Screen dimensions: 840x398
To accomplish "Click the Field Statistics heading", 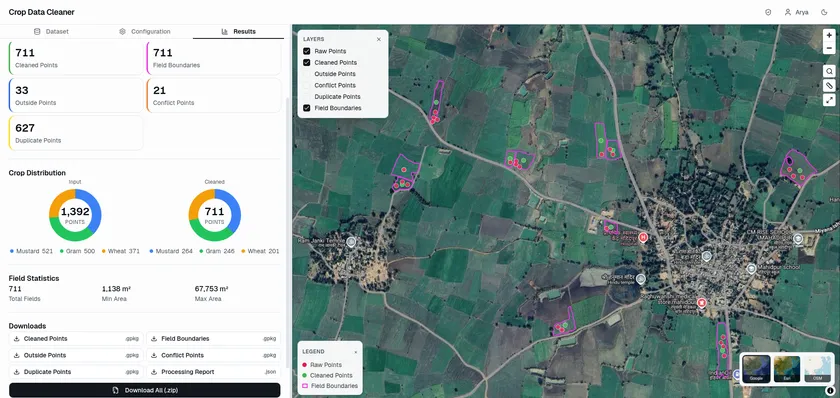I will 34,279.
